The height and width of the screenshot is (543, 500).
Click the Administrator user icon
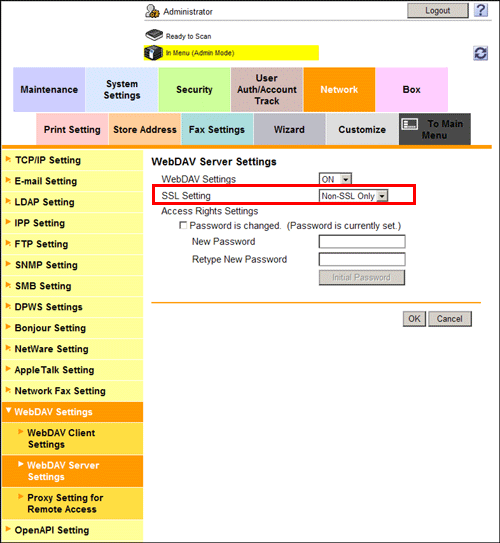pyautogui.click(x=152, y=11)
